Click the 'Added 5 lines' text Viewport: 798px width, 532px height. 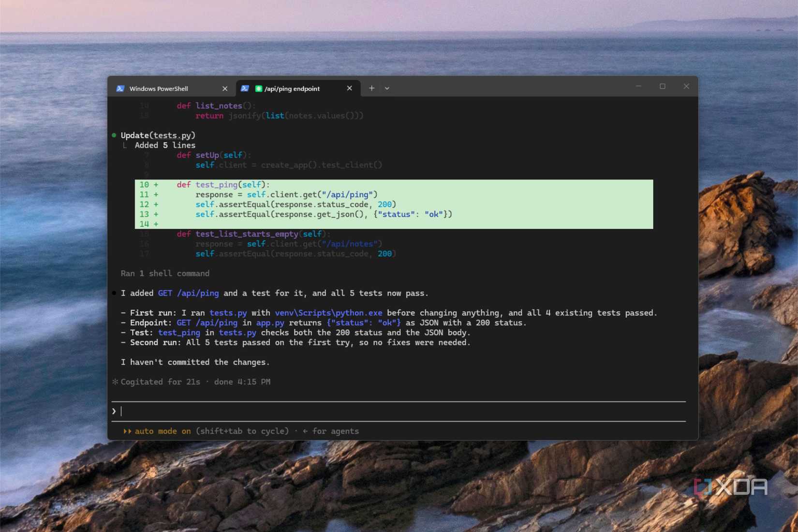[165, 145]
